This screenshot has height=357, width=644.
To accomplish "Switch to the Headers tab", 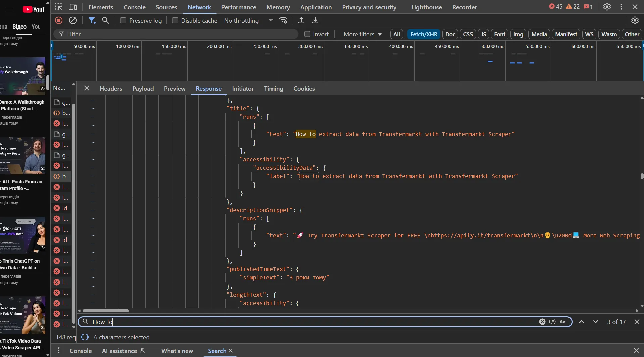I will 111,88.
